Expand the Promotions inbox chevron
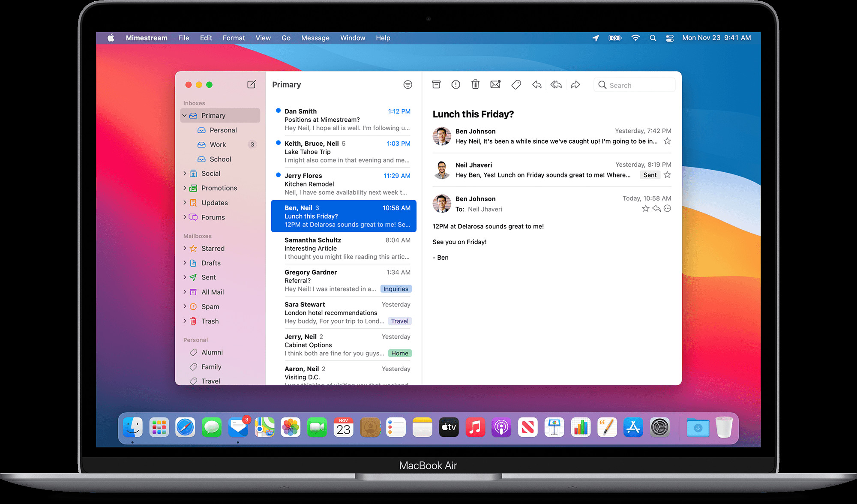857x504 pixels. [185, 188]
